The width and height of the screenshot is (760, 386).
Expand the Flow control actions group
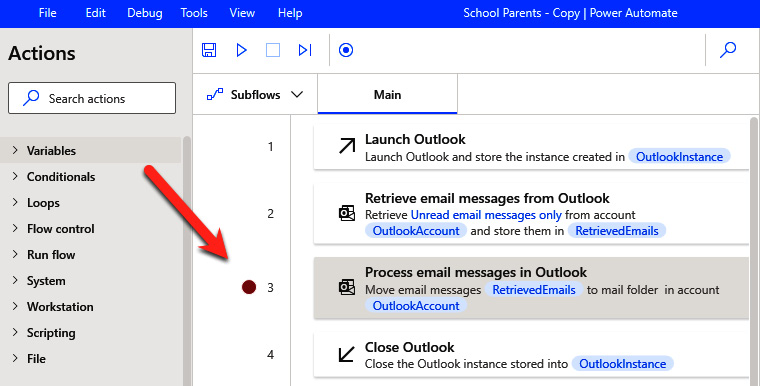pyautogui.click(x=15, y=228)
